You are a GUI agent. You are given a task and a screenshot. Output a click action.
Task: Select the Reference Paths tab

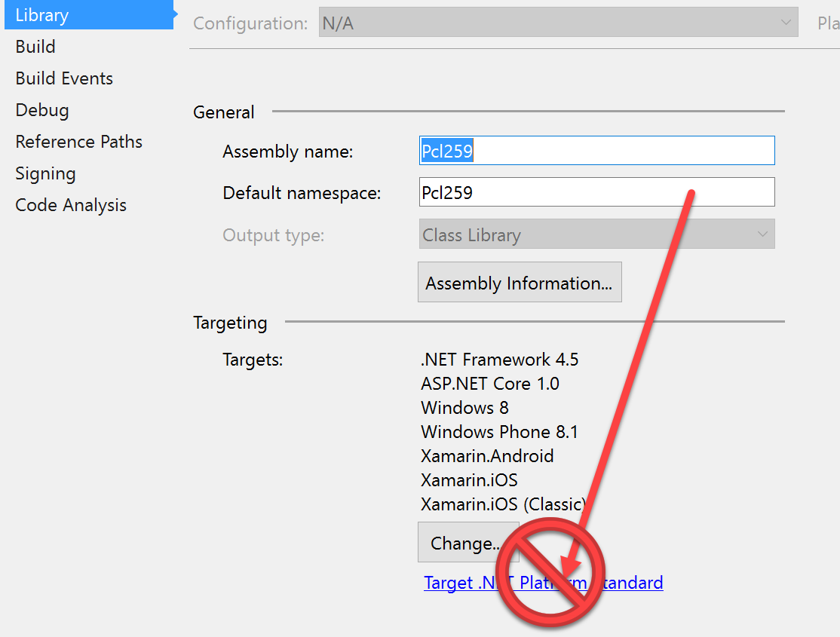point(78,142)
